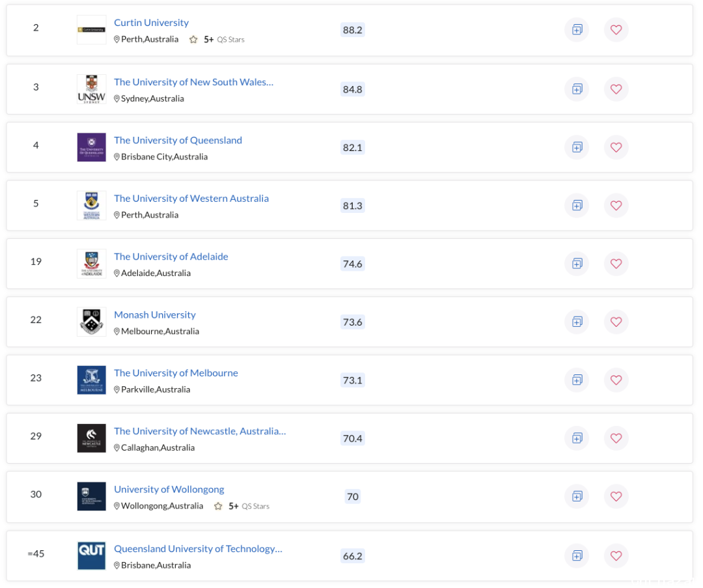Image resolution: width=703 pixels, height=588 pixels.
Task: Open The University of New South Wales link
Action: [x=193, y=82]
